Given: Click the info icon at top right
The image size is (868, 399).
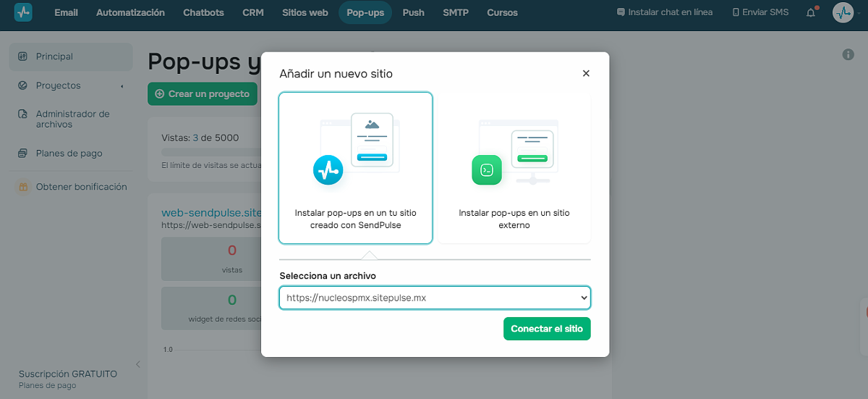Looking at the screenshot, I should (848, 54).
